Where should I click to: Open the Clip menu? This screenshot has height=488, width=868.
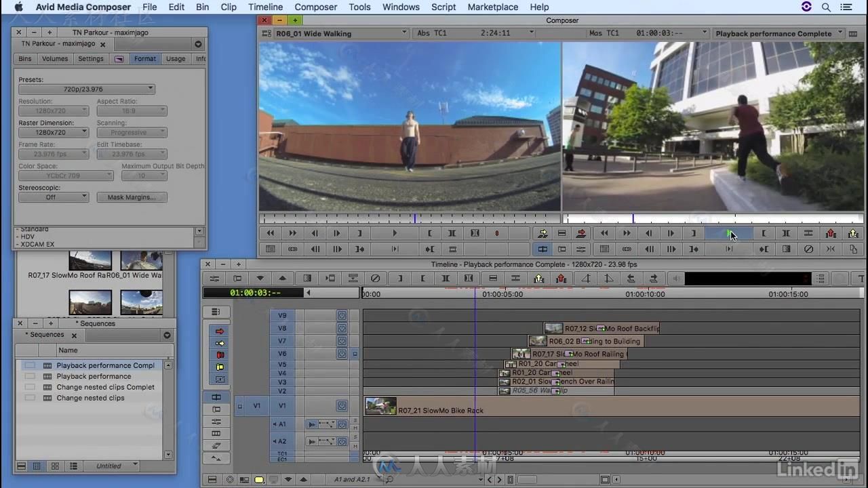tap(229, 7)
